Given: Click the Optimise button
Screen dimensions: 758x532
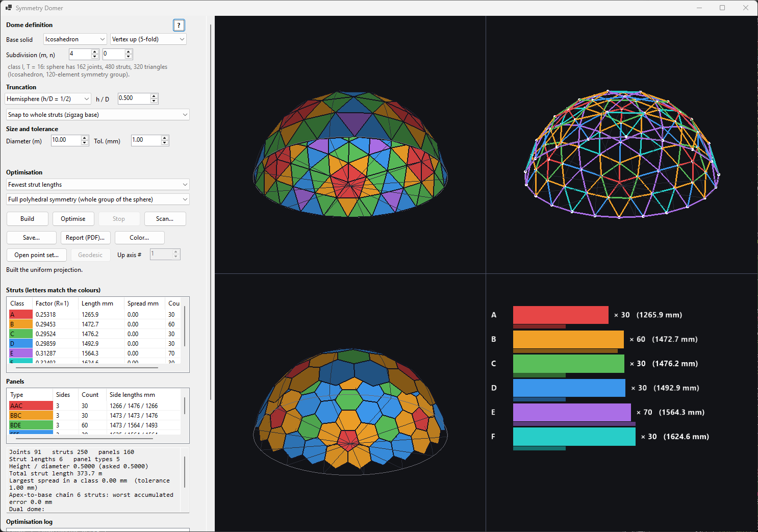Looking at the screenshot, I should point(73,219).
